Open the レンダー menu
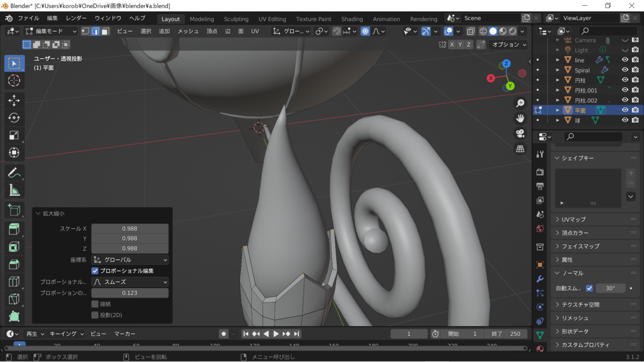This screenshot has width=644, height=362. [x=76, y=18]
